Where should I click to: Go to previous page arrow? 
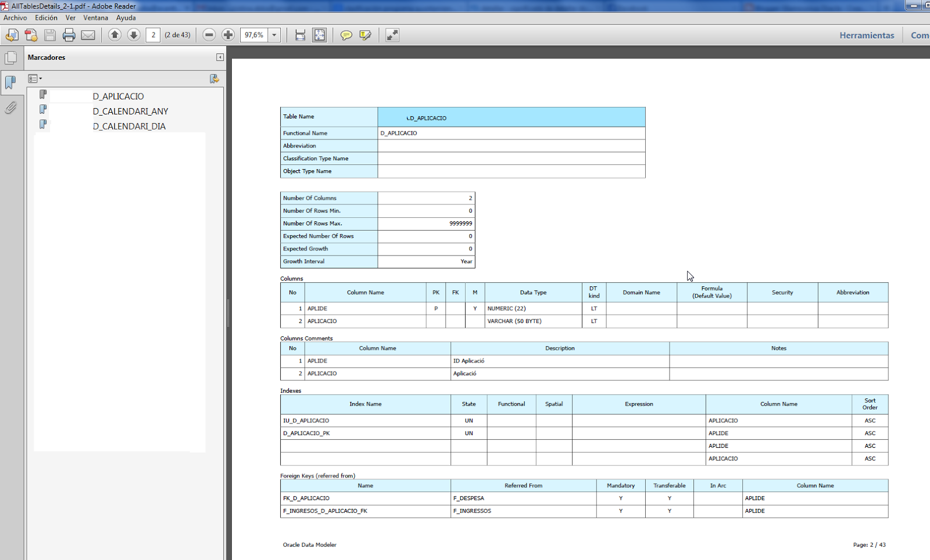coord(115,35)
